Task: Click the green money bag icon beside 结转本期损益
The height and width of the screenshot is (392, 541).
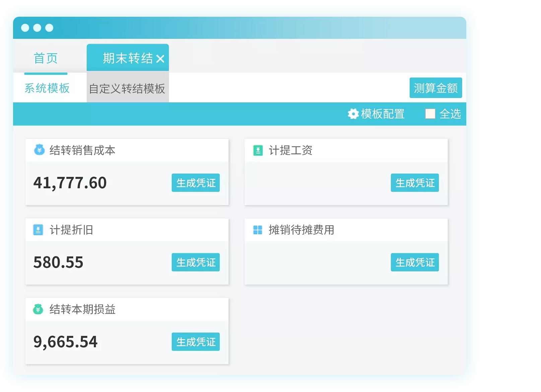Action: coord(38,309)
